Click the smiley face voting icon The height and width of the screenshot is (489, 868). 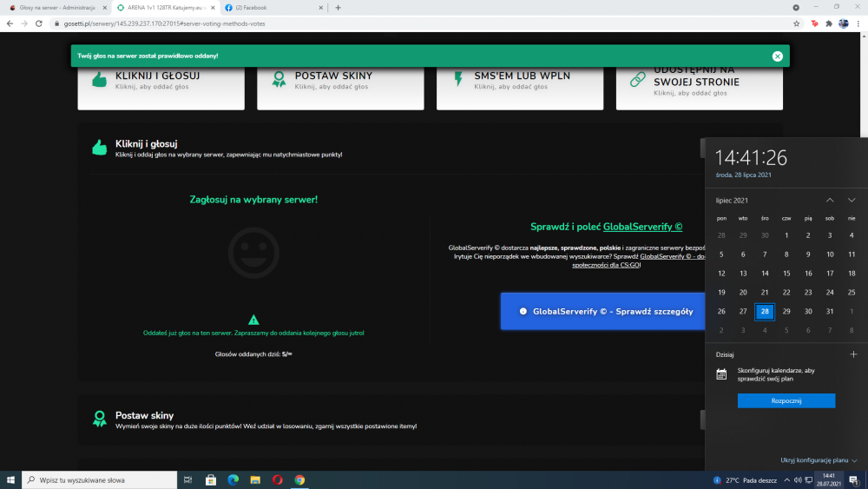pos(253,253)
